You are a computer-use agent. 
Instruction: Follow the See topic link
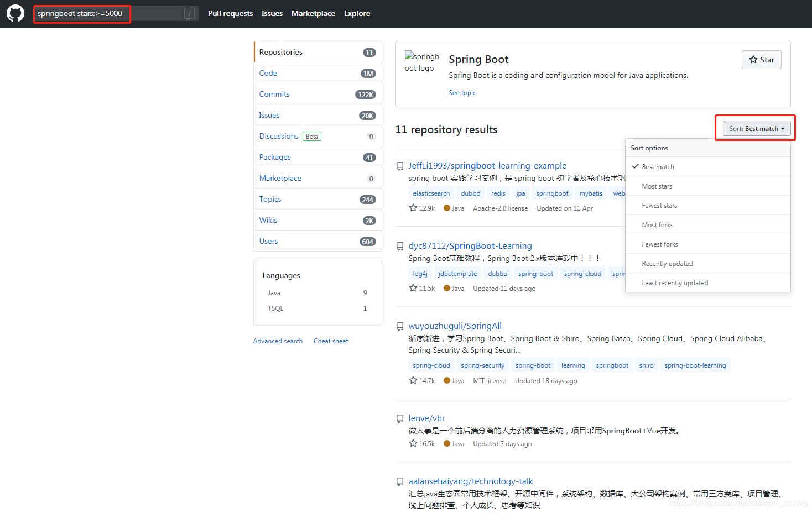pos(462,93)
